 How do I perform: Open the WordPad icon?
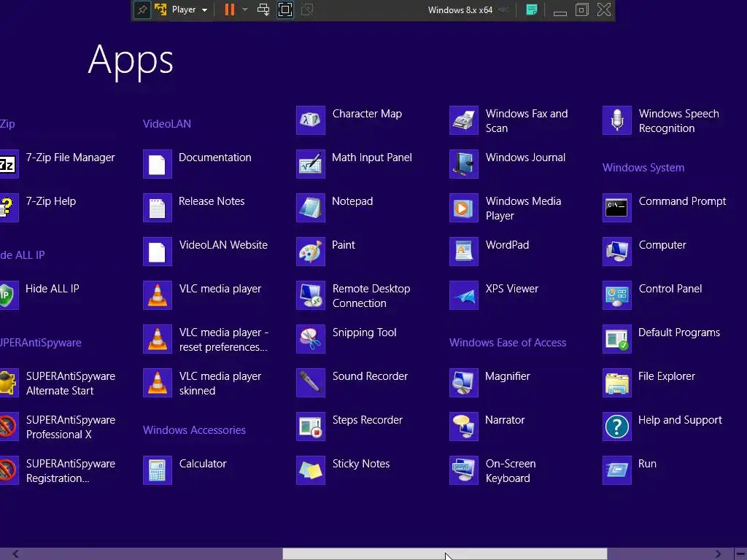click(x=464, y=252)
